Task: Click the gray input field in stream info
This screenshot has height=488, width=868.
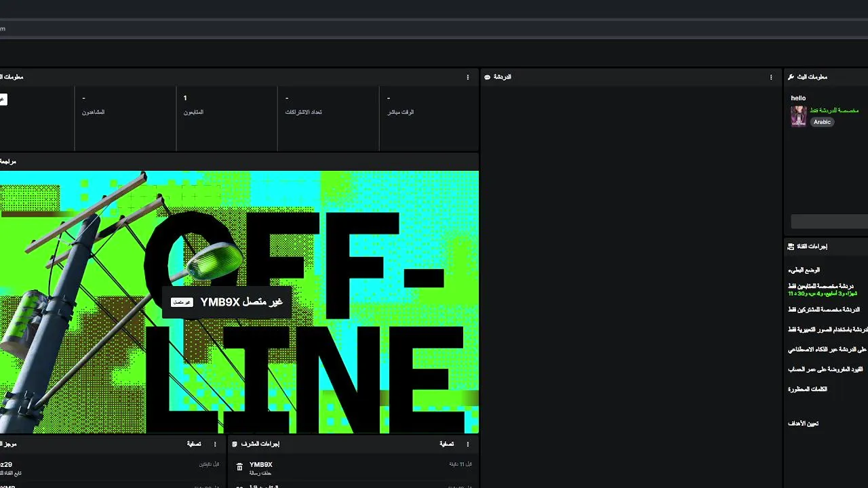Action: pyautogui.click(x=829, y=222)
